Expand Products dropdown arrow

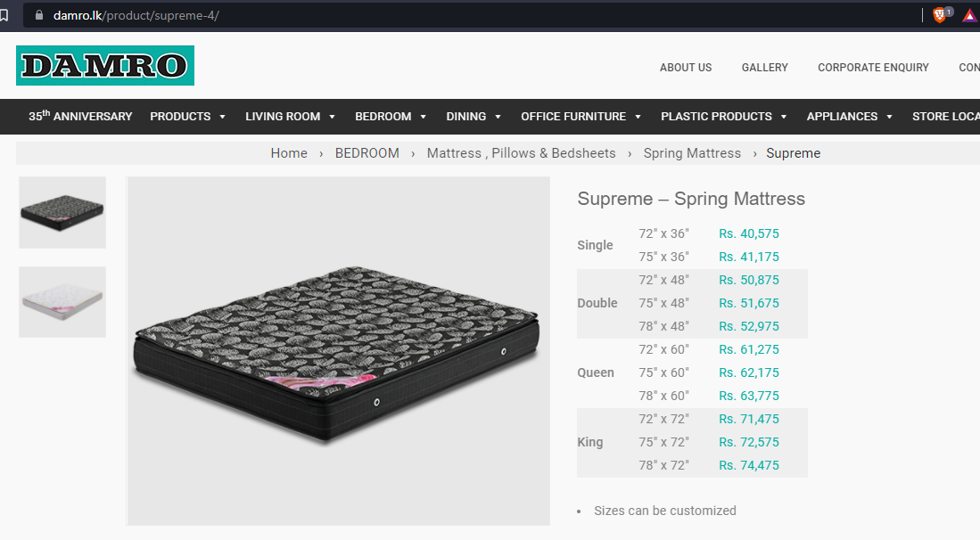tap(222, 117)
